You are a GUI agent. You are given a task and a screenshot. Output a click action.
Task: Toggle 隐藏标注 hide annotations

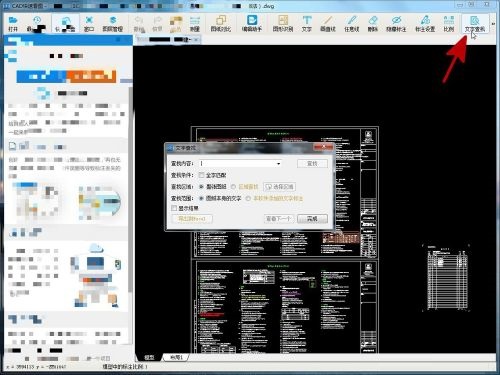coord(396,24)
